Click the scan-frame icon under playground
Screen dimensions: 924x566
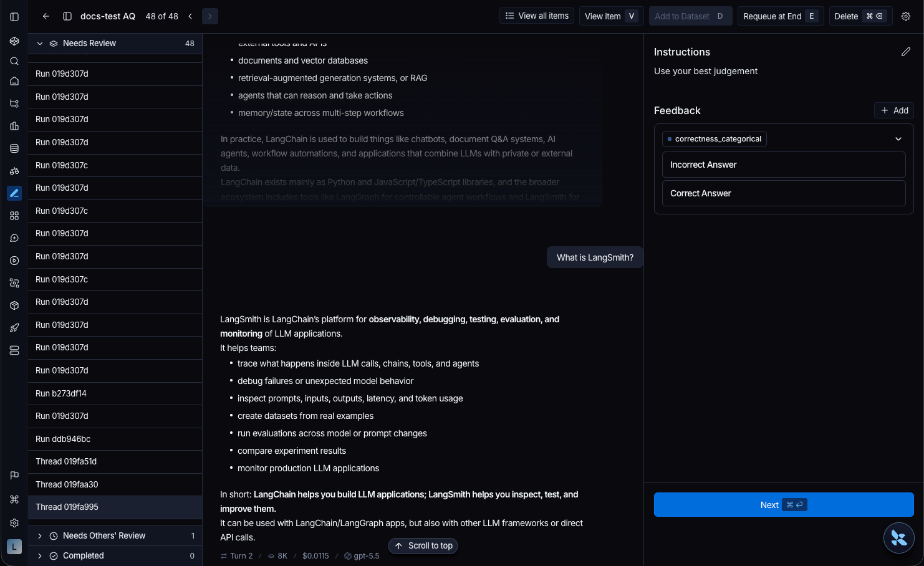(14, 283)
